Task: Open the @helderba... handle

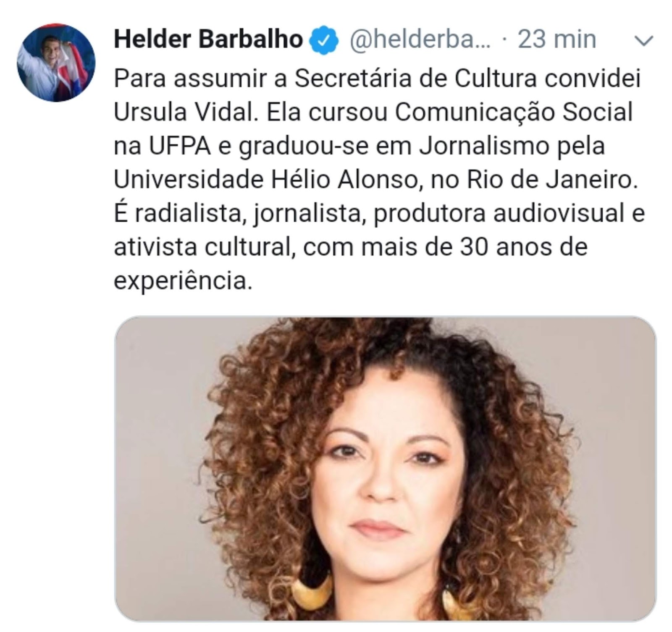Action: [419, 40]
